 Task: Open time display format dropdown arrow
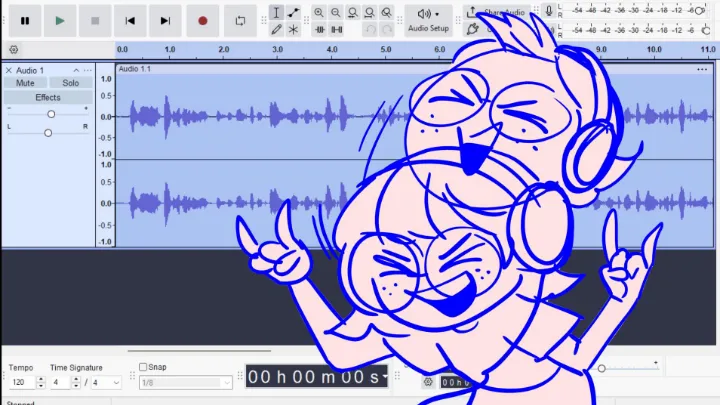(385, 377)
